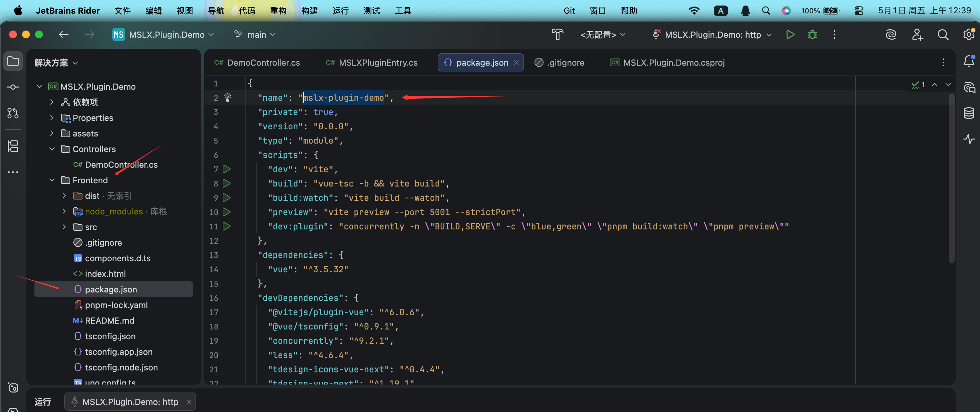Open the Wi-Fi status menu
The image size is (980, 412).
click(694, 11)
